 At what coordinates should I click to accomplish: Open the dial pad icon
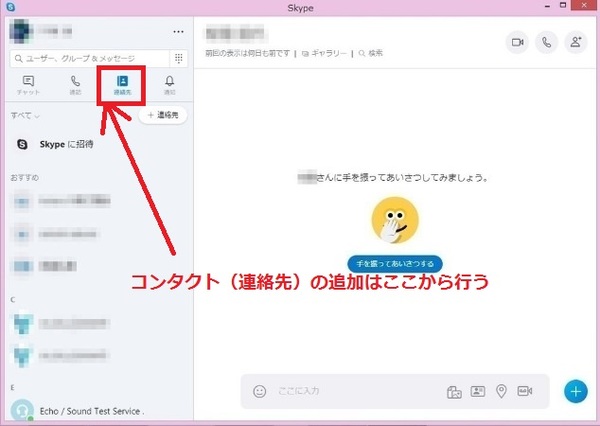click(178, 59)
